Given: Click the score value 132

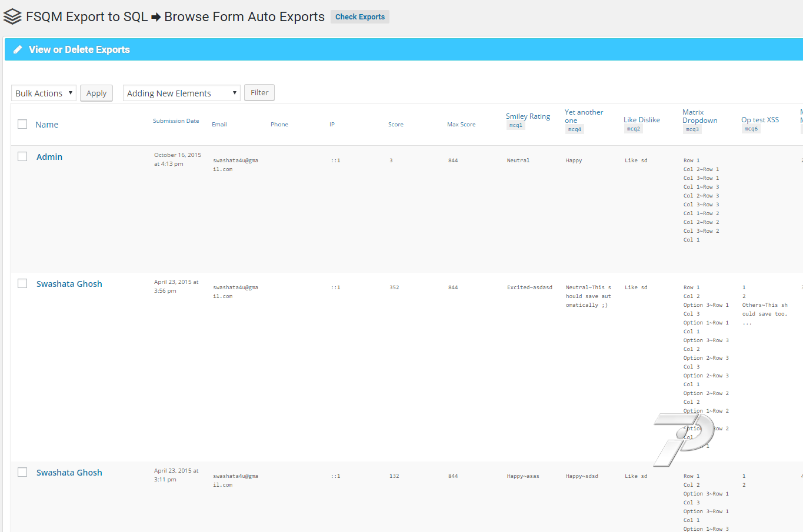Looking at the screenshot, I should click(x=394, y=476).
